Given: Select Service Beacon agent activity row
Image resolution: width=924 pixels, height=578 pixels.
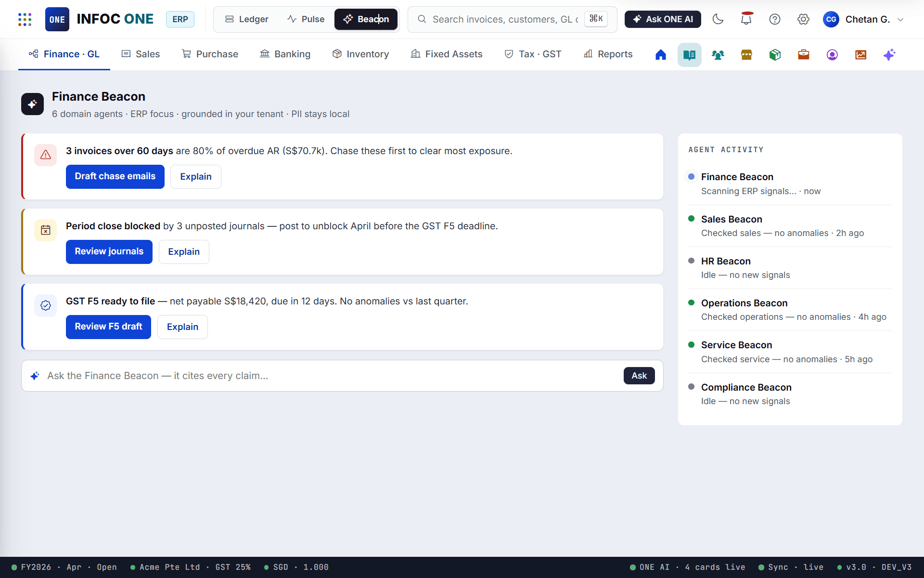Looking at the screenshot, I should 790,352.
